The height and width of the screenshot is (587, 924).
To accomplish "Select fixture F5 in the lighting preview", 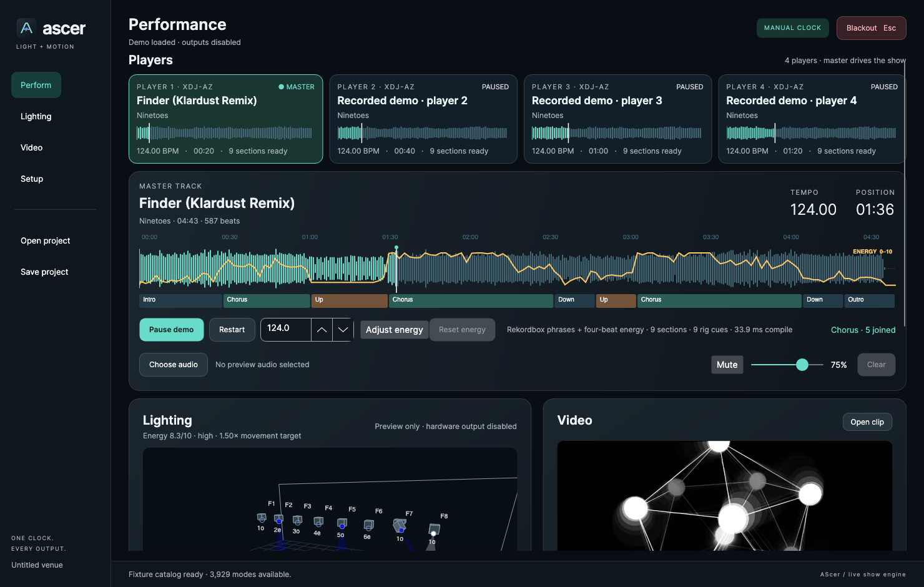I will tap(342, 523).
